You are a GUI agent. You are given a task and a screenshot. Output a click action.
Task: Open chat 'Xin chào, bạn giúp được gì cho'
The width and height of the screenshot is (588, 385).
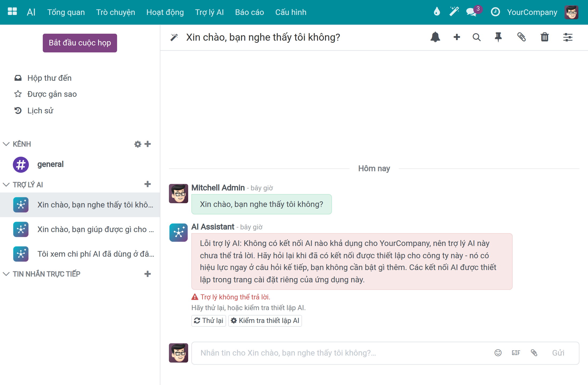click(80, 229)
